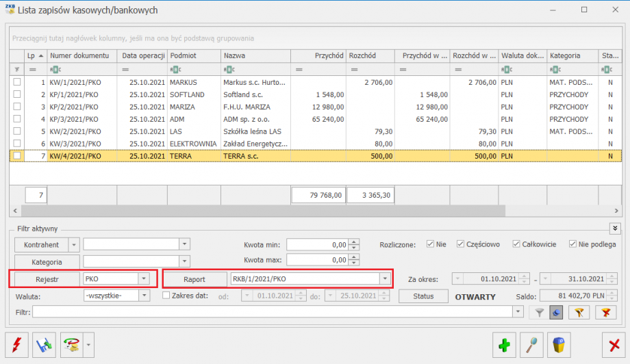Viewport: 630px width, 364px height.
Task: Sort by Przychód column header
Action: (x=318, y=56)
